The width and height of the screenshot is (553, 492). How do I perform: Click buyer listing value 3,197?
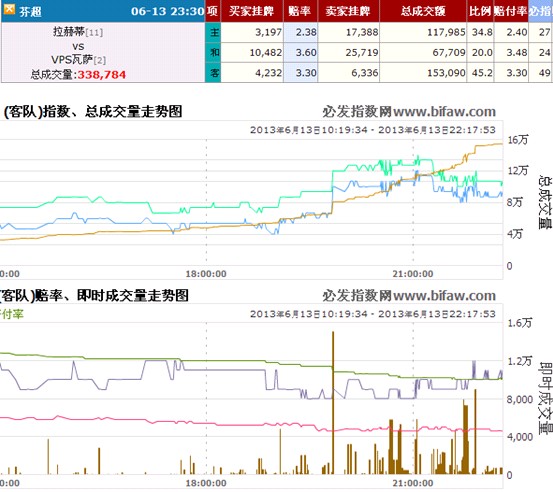point(268,32)
